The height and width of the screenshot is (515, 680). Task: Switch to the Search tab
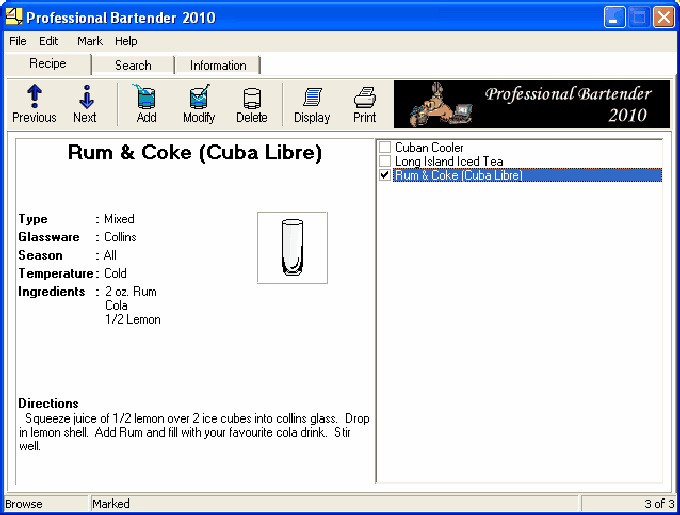click(133, 65)
